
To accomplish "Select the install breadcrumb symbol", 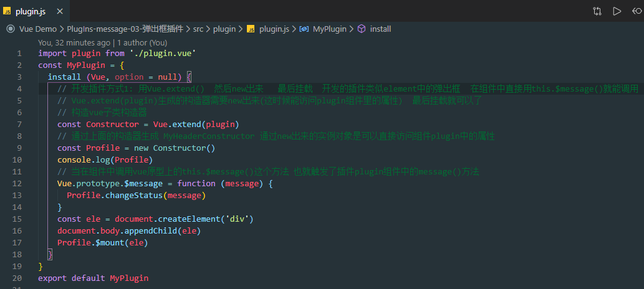I will [x=380, y=29].
